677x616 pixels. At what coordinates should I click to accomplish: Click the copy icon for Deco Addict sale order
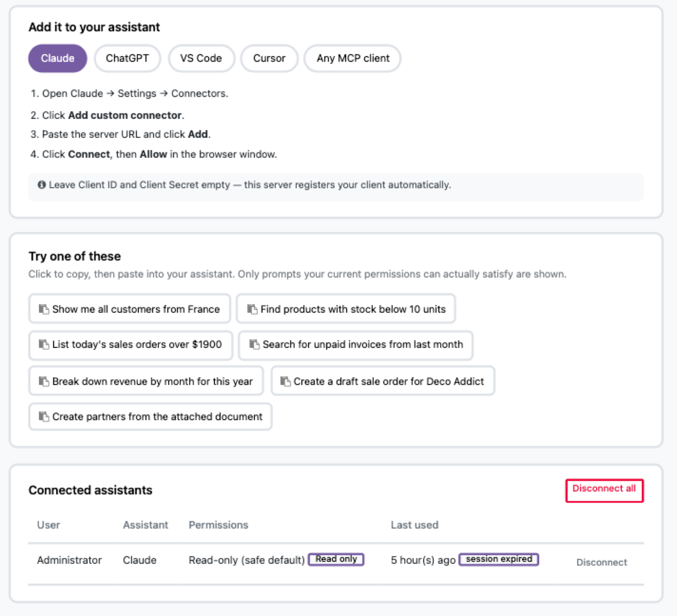[285, 381]
